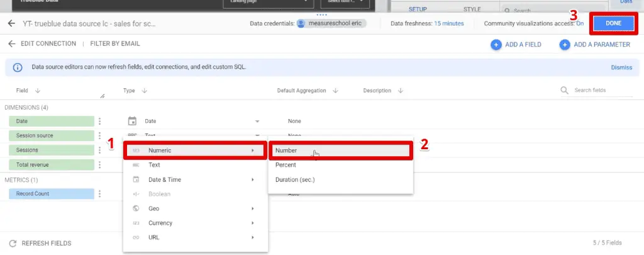
Task: Switch to the STYLE tab in background panel
Action: [x=472, y=9]
